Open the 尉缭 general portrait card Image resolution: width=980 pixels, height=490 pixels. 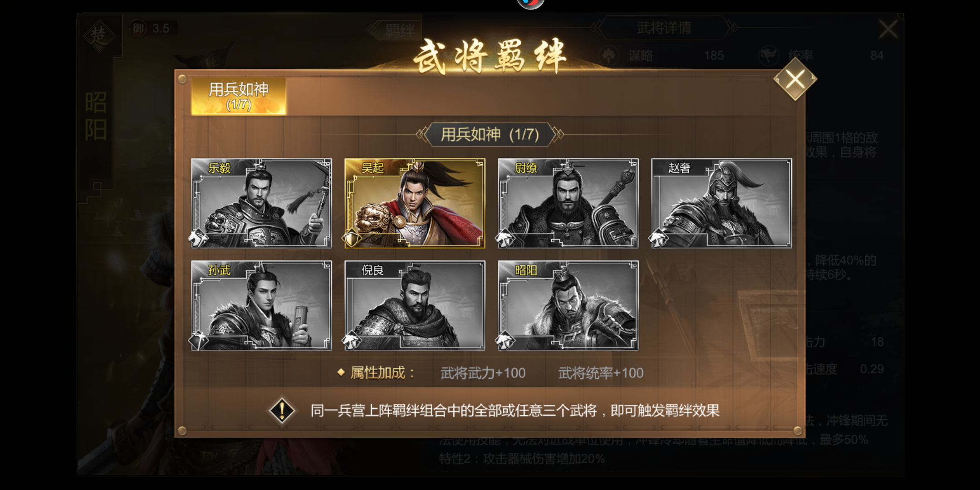point(568,203)
